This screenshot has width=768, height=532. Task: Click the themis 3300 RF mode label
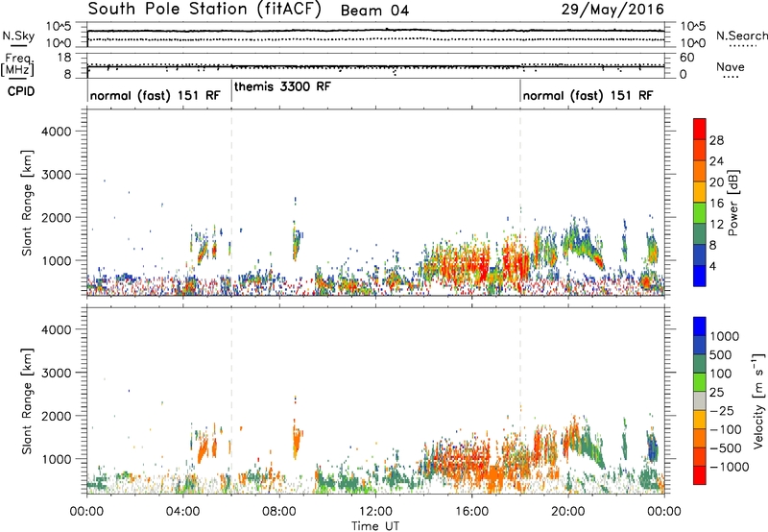pyautogui.click(x=282, y=86)
